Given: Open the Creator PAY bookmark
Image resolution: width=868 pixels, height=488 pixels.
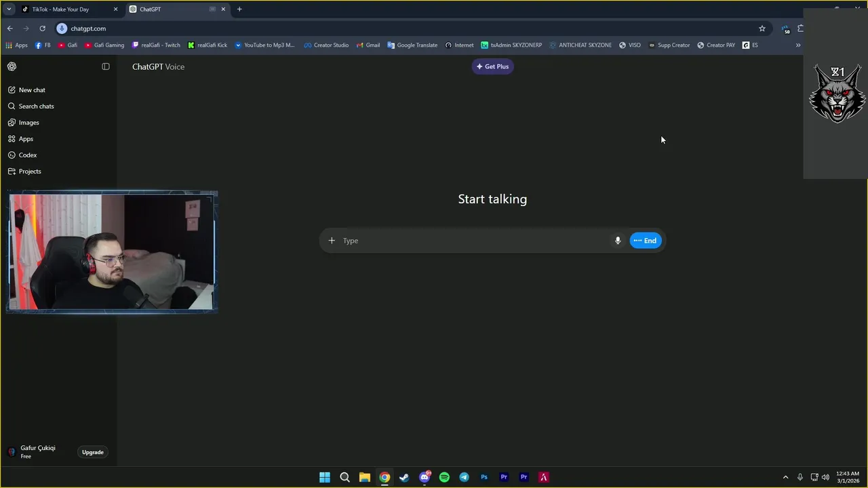Looking at the screenshot, I should tap(716, 45).
